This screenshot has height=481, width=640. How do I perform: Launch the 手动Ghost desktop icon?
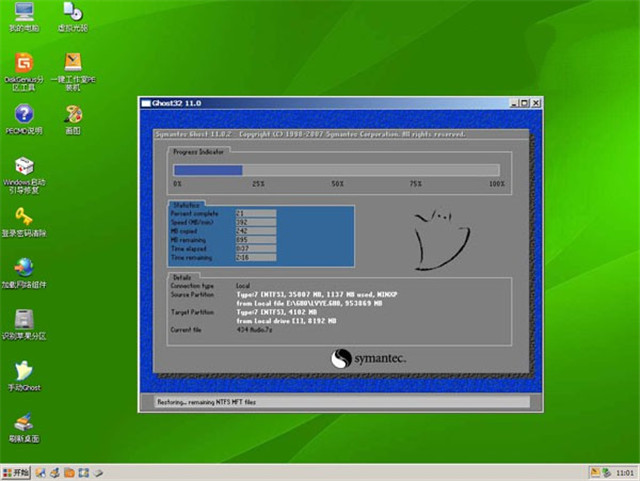point(23,371)
